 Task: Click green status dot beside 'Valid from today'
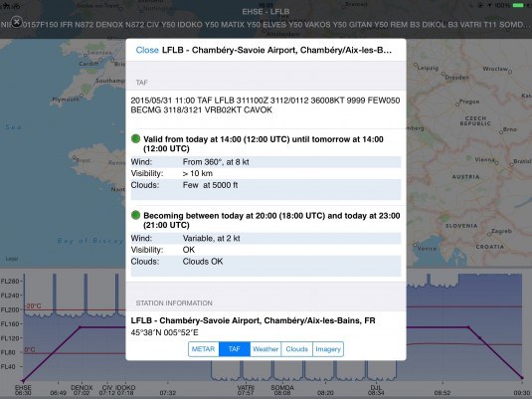point(135,138)
